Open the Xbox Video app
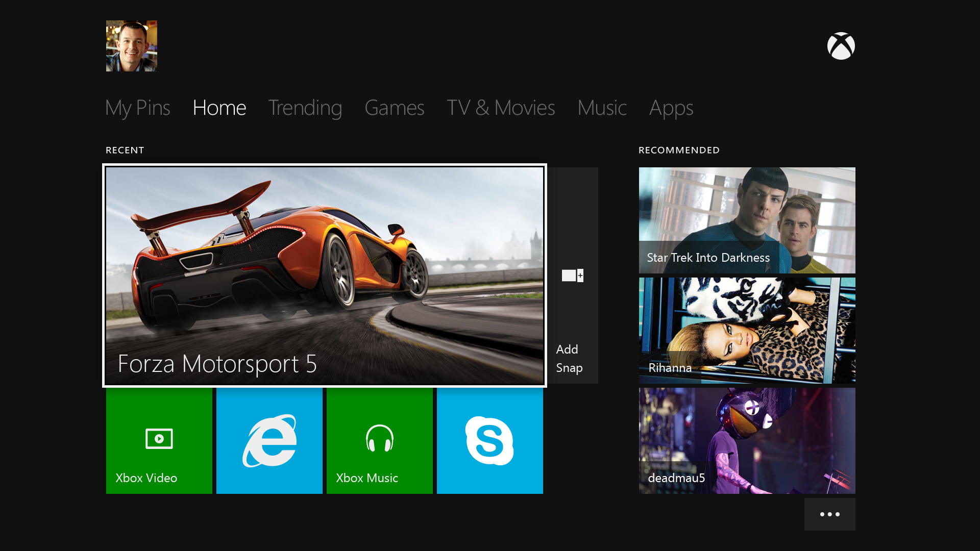This screenshot has width=980, height=551. 159,440
